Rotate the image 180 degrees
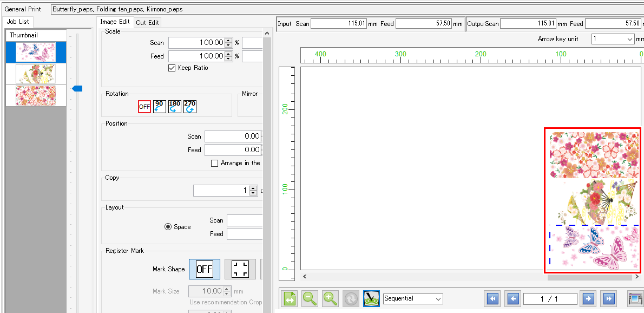This screenshot has height=313, width=644. (174, 107)
